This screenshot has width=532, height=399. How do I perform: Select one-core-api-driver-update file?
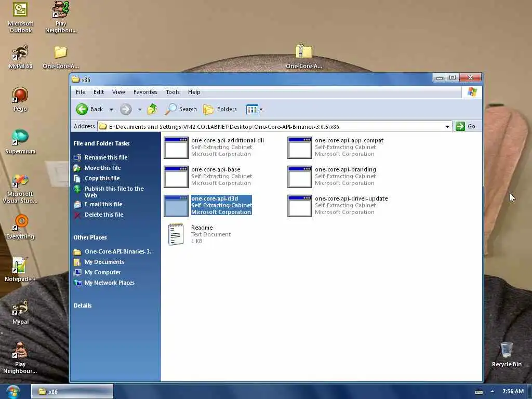(338, 205)
